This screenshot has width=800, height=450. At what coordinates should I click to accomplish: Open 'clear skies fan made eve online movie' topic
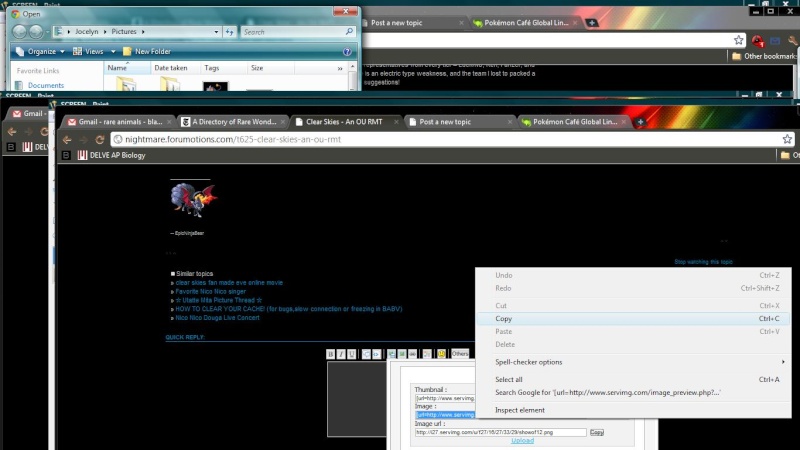229,283
